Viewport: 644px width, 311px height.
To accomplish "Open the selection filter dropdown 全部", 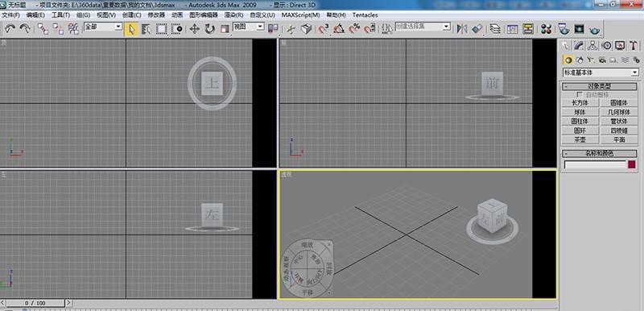I will (x=103, y=27).
